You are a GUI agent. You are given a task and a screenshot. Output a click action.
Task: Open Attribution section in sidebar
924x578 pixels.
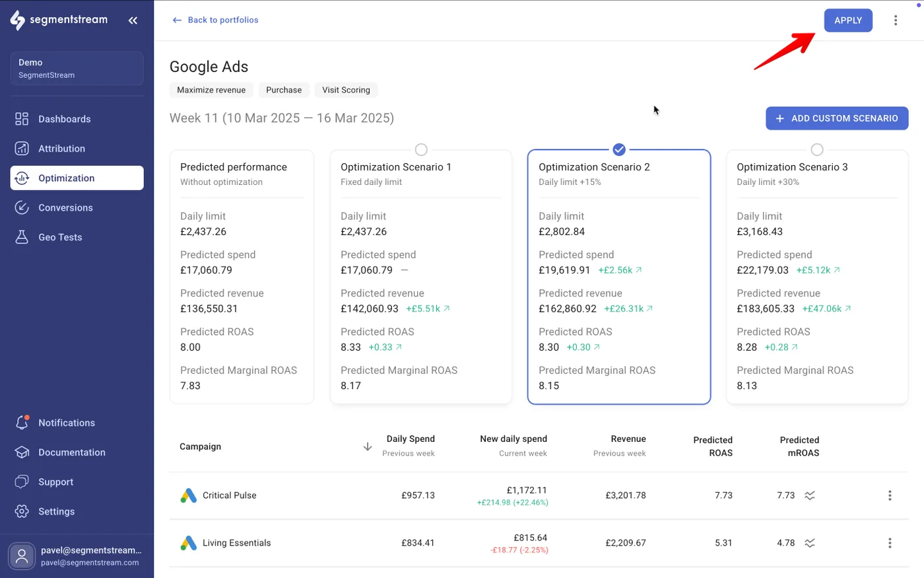point(61,149)
